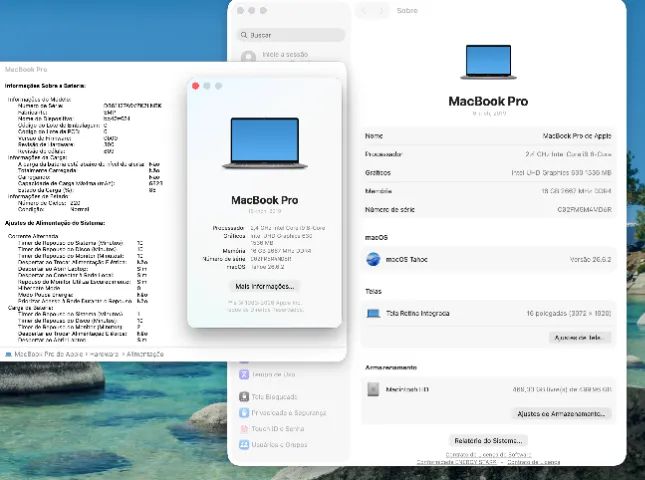Click the Inicie a sessão account avatar
This screenshot has width=645, height=480.
(x=248, y=56)
